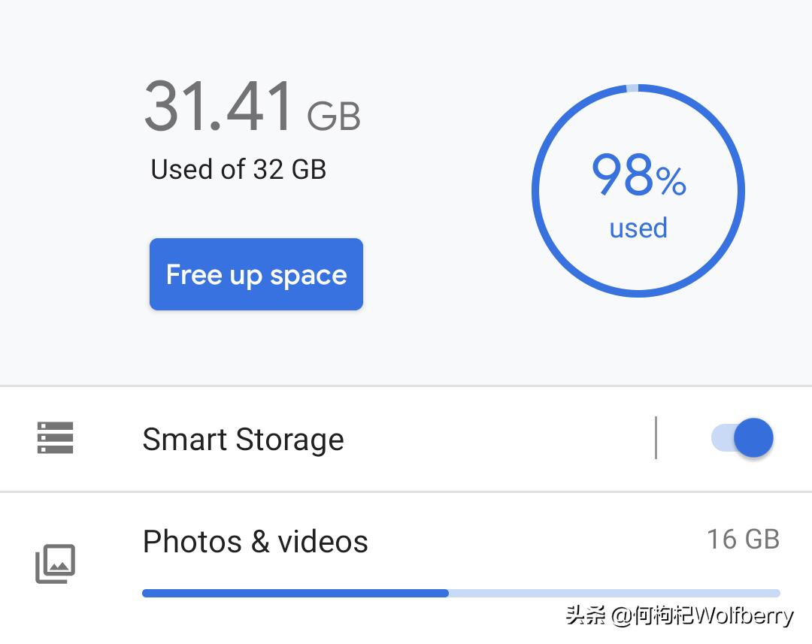This screenshot has width=812, height=644.
Task: Tap the horizontal line above Smart Storage
Action: 406,386
